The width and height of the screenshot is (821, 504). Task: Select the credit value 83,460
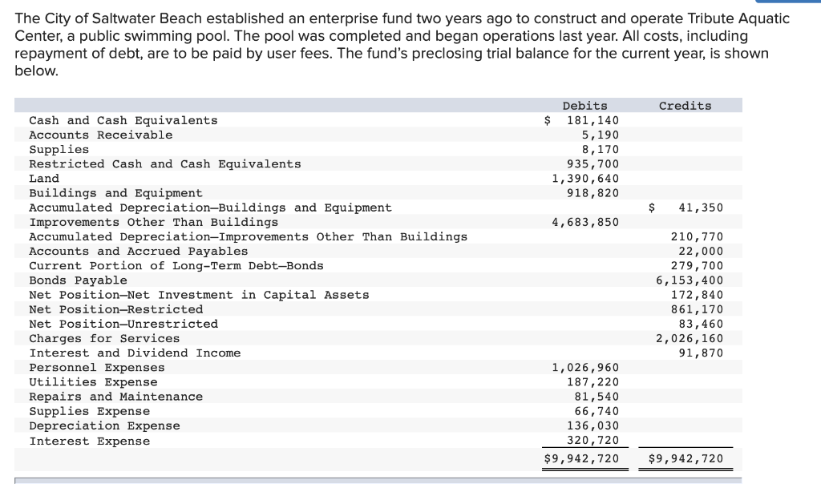(x=701, y=324)
